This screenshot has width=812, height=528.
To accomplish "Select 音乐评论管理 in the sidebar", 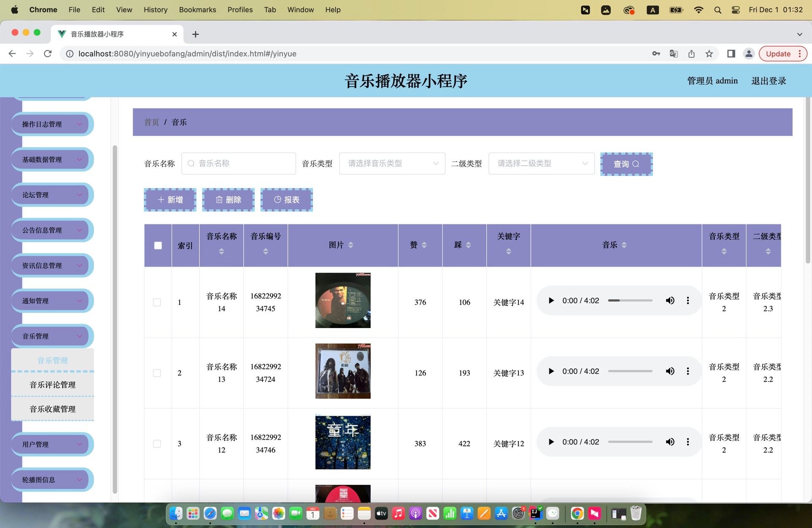I will [52, 385].
